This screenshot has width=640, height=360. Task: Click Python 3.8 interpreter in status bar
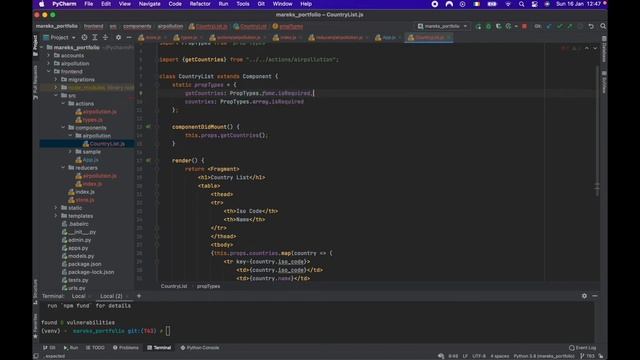tap(544, 356)
